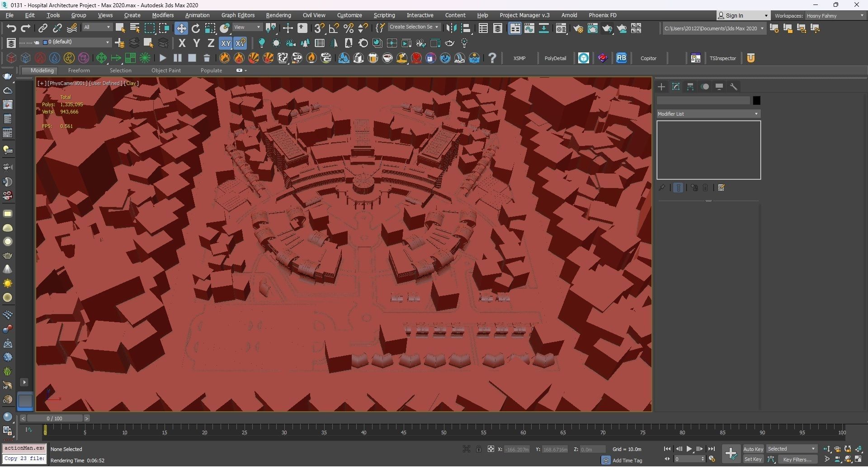Activate the Select and Rotate tool
Image resolution: width=868 pixels, height=470 pixels.
[196, 28]
